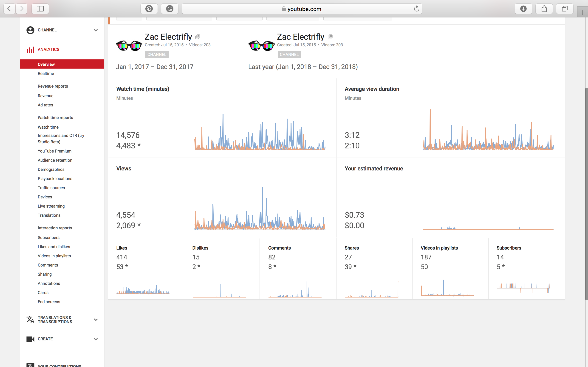Click the page vertical scrollbar
Viewport: 588px width, 367px height.
[x=586, y=194]
